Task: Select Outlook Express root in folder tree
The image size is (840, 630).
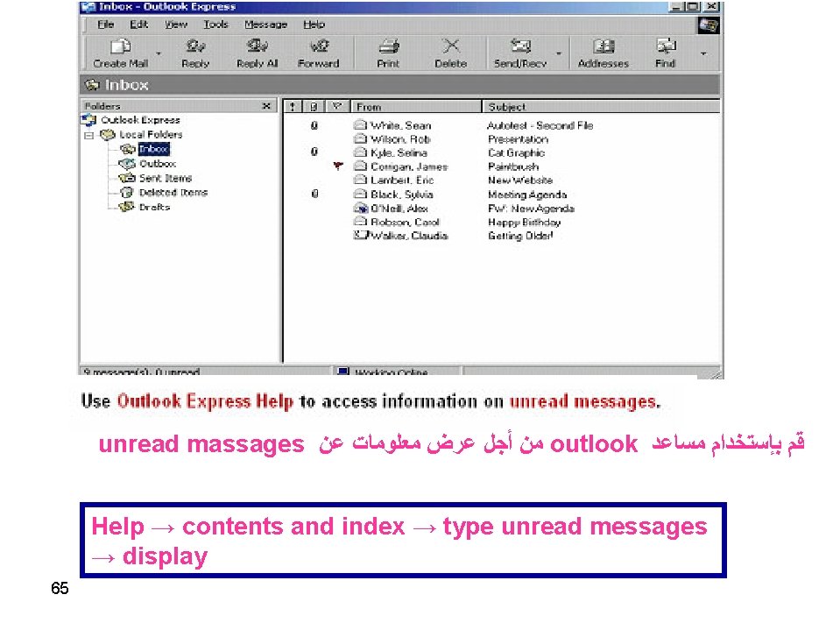Action: (140, 120)
